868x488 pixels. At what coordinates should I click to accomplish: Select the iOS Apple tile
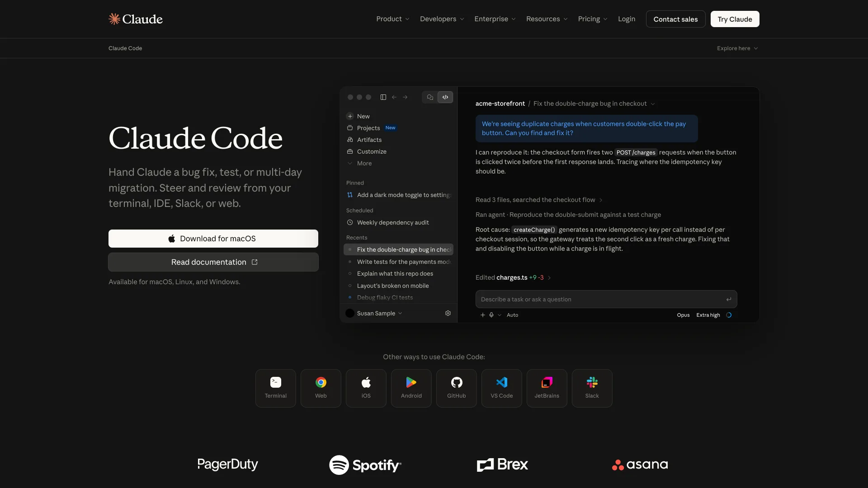click(366, 388)
